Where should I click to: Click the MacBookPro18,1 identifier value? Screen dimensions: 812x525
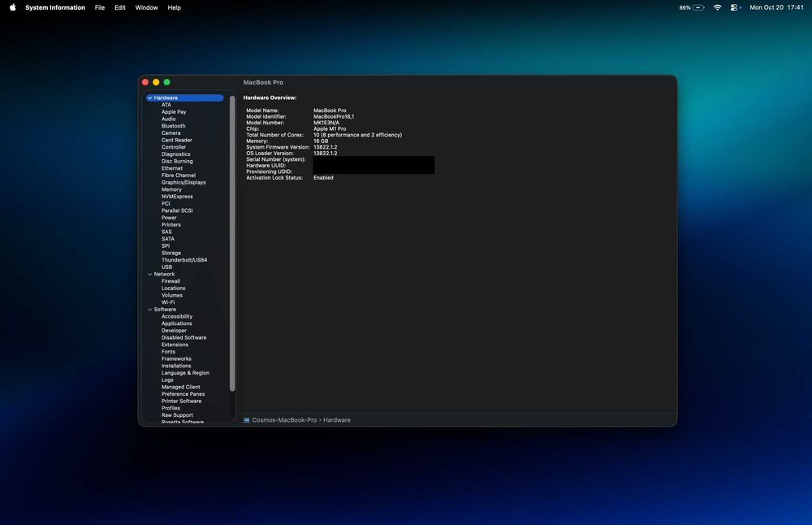pos(334,116)
